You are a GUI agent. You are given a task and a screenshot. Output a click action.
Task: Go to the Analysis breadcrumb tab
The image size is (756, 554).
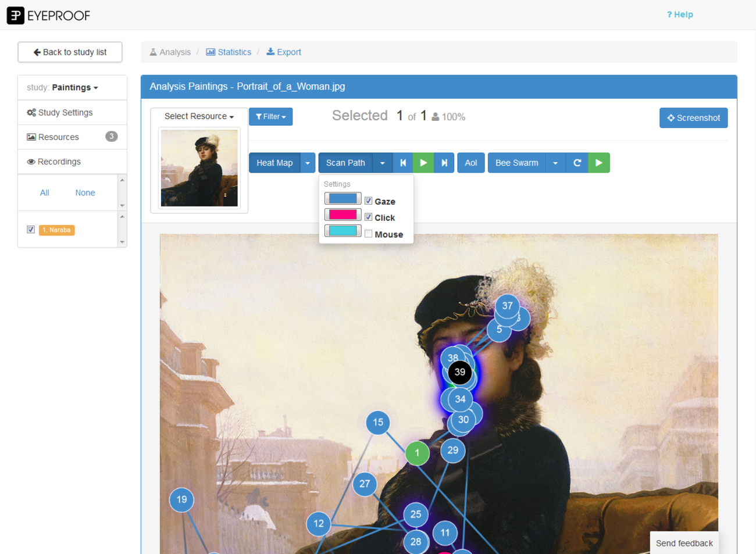170,52
